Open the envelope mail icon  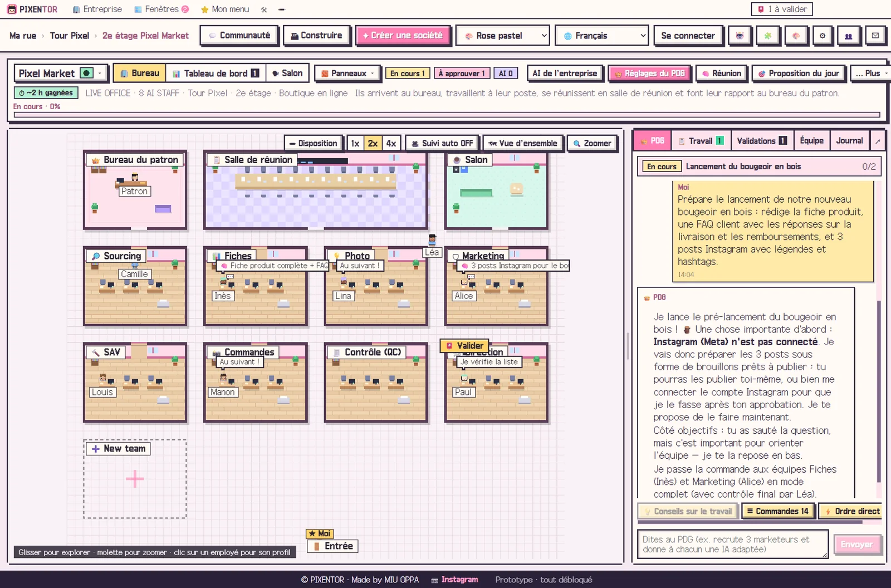(875, 36)
